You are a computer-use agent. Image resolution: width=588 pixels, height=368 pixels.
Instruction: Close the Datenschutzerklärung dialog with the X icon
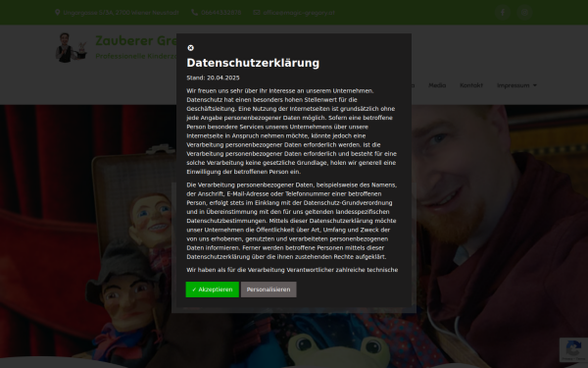(190, 48)
